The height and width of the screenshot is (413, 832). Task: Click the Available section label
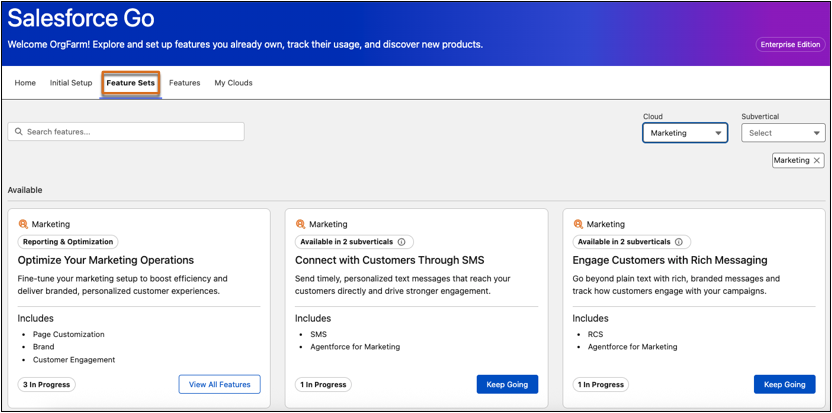pyautogui.click(x=25, y=190)
